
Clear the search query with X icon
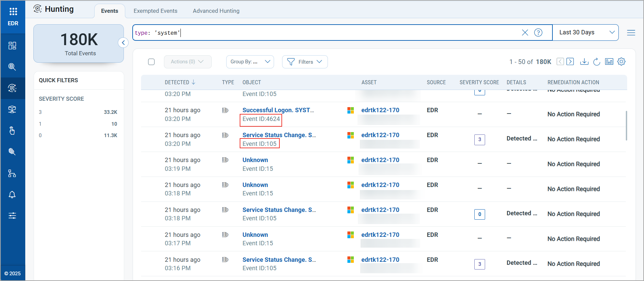(x=525, y=33)
